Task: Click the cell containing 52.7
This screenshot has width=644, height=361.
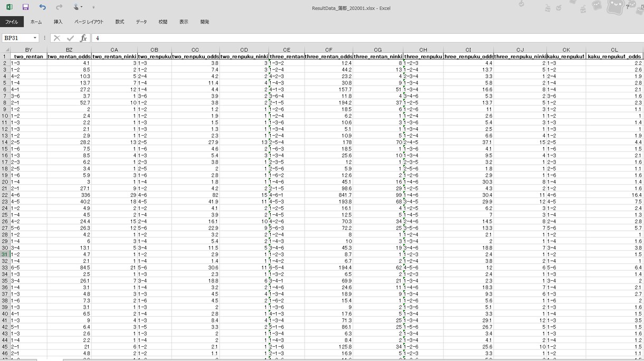Action: click(x=69, y=102)
